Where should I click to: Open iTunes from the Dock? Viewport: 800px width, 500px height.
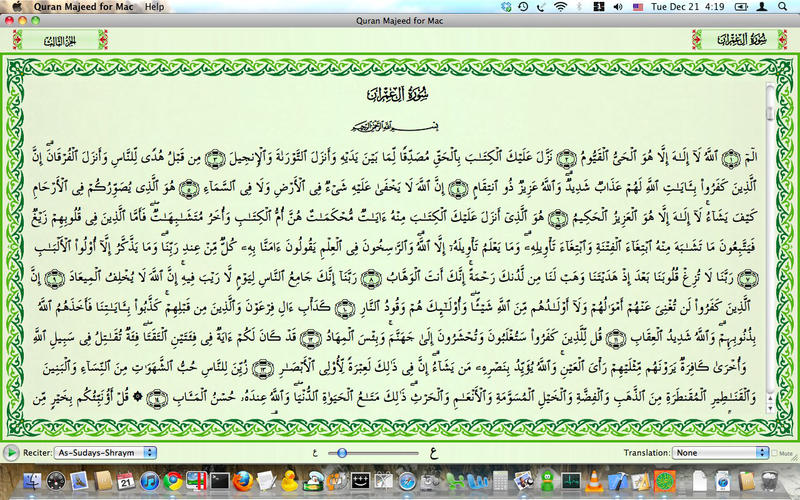coord(149,481)
